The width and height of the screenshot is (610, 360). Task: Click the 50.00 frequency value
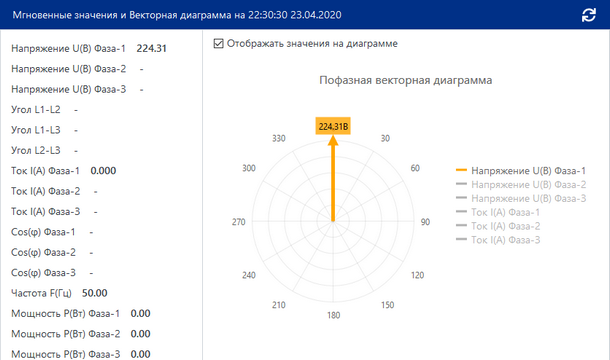coord(95,293)
